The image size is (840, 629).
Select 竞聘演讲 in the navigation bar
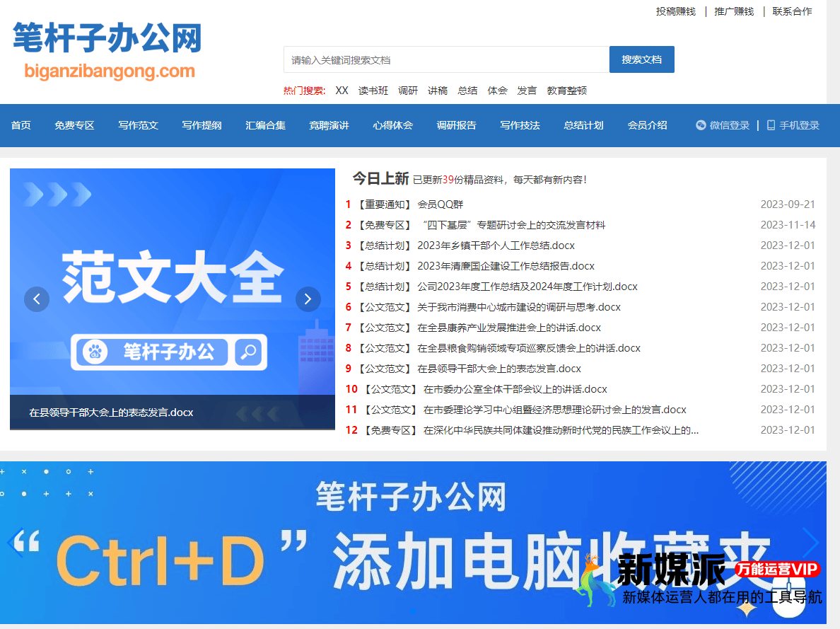[x=329, y=125]
